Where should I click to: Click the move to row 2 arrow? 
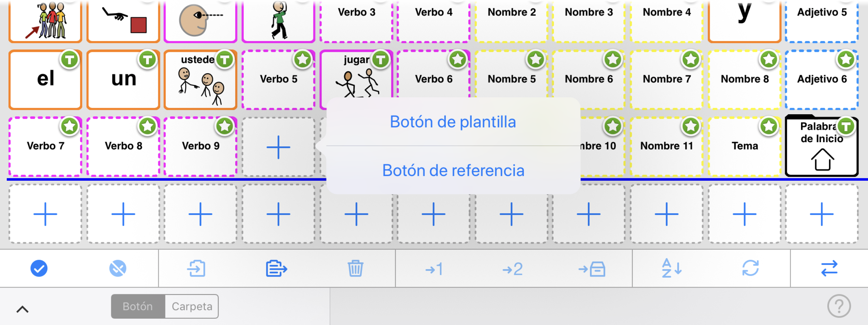coord(512,269)
